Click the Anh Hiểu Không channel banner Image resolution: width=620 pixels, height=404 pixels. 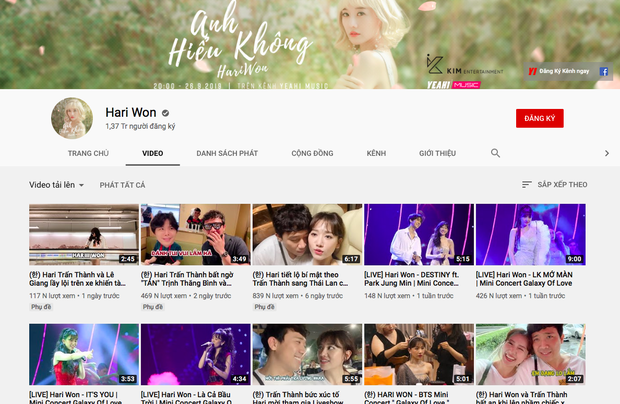click(x=310, y=44)
